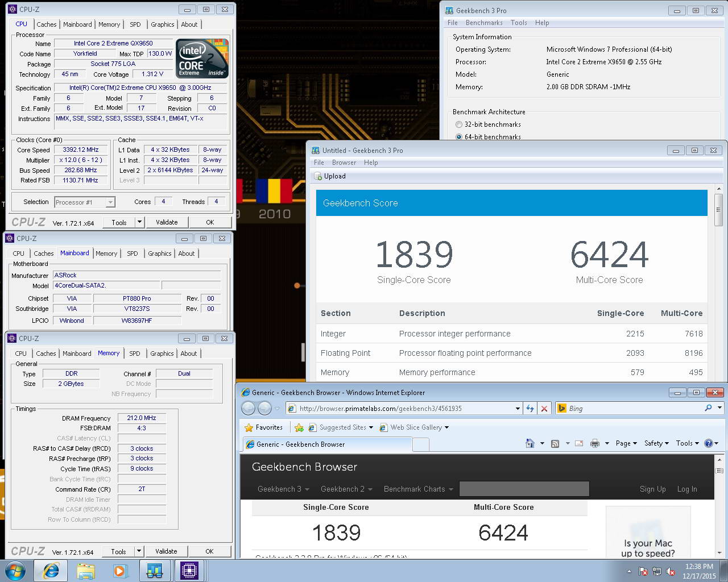Open Geekbench 3 nav dropdown on webpage
Viewport: 728px width, 582px height.
point(283,489)
